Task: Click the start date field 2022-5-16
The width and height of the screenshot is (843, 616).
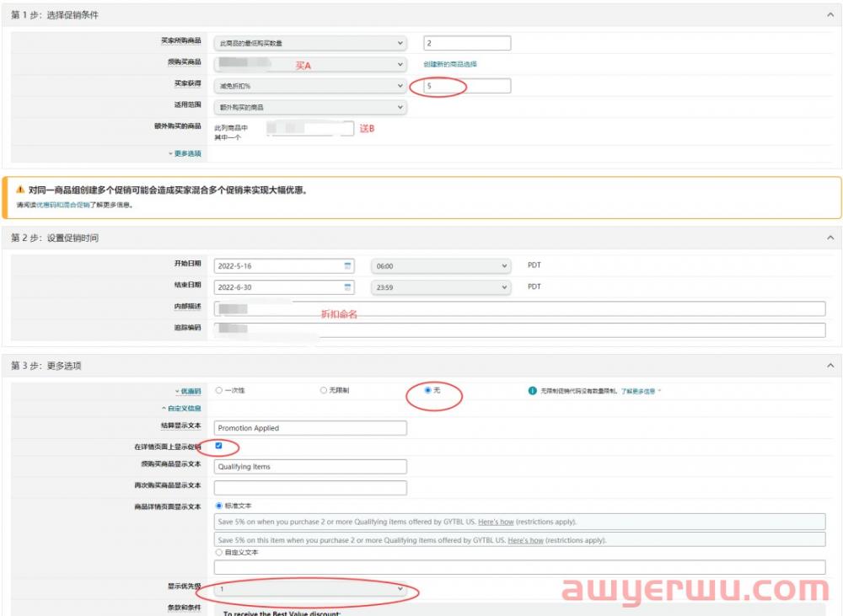Action: click(284, 266)
